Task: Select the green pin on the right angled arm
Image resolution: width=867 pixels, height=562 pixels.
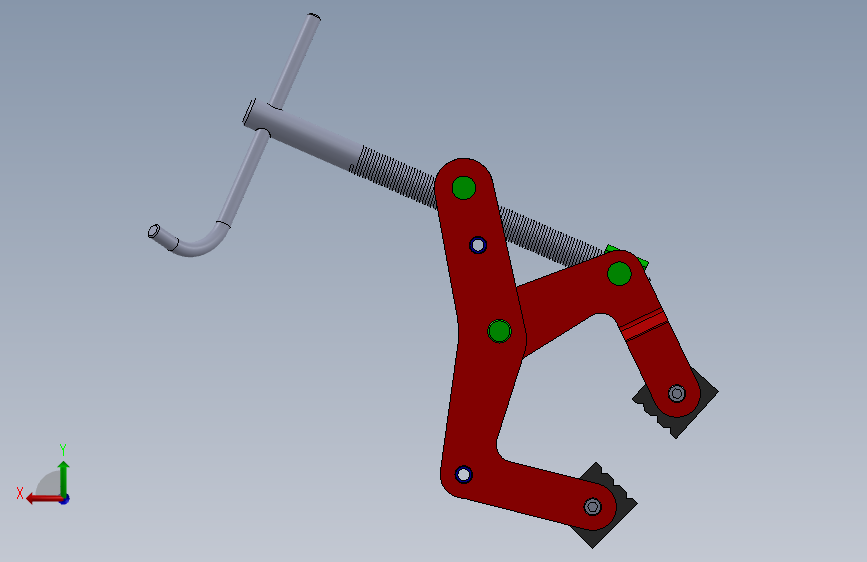Action: tap(619, 274)
